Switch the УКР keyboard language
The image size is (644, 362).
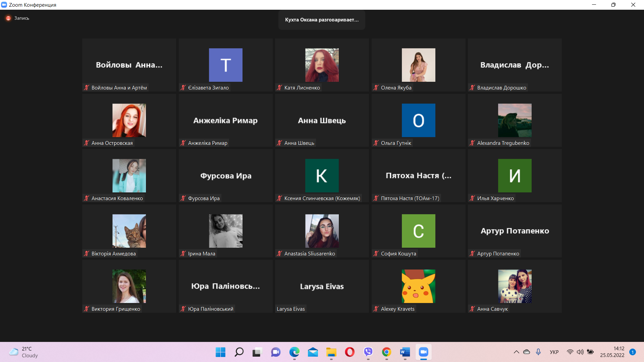click(554, 352)
